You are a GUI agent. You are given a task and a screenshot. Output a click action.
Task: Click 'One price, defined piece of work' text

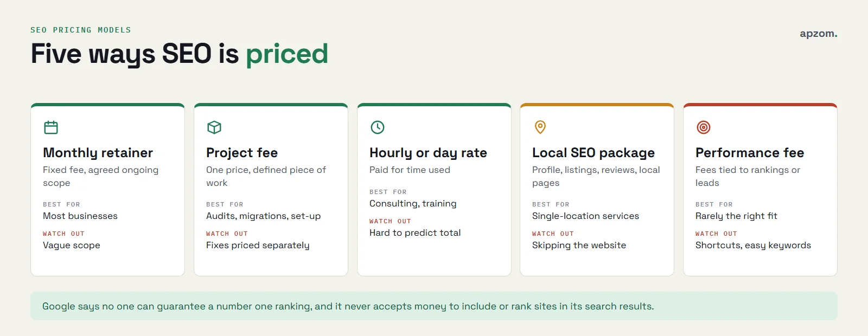(x=266, y=176)
